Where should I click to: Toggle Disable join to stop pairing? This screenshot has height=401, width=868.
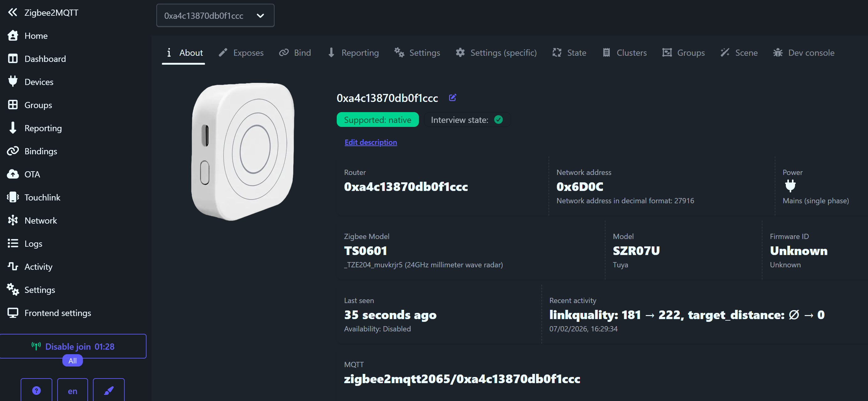point(73,346)
